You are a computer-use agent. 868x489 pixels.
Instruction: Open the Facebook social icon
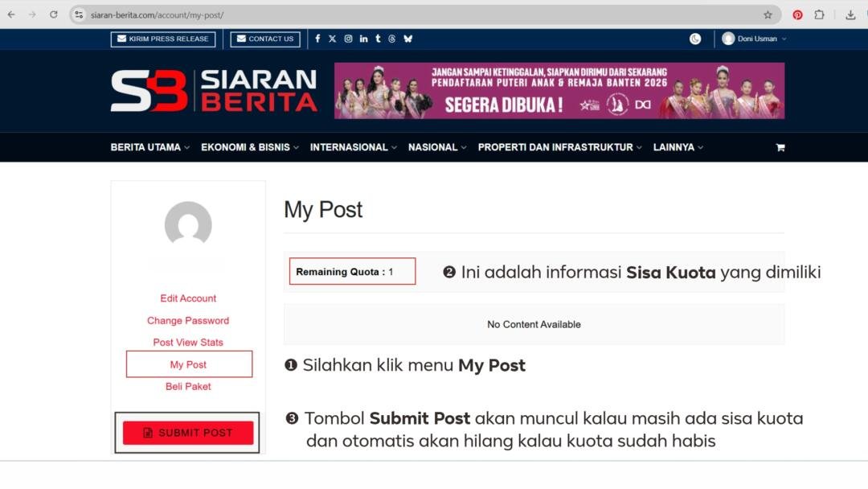point(317,38)
